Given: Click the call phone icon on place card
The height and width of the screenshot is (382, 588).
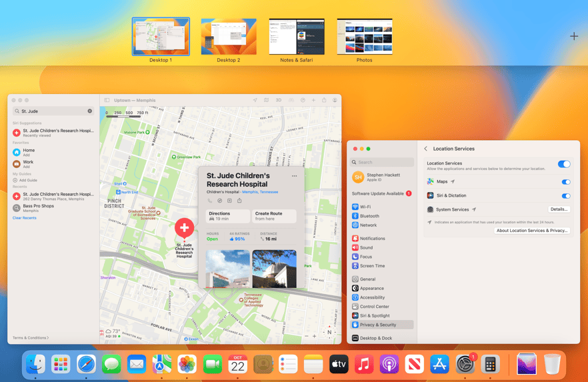Looking at the screenshot, I should pos(209,201).
